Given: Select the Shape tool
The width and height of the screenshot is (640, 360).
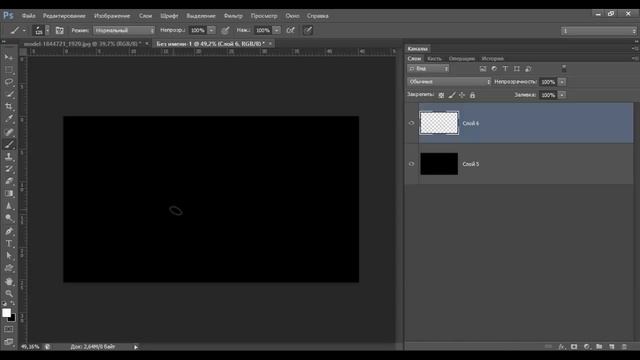Looking at the screenshot, I should 9,268.
